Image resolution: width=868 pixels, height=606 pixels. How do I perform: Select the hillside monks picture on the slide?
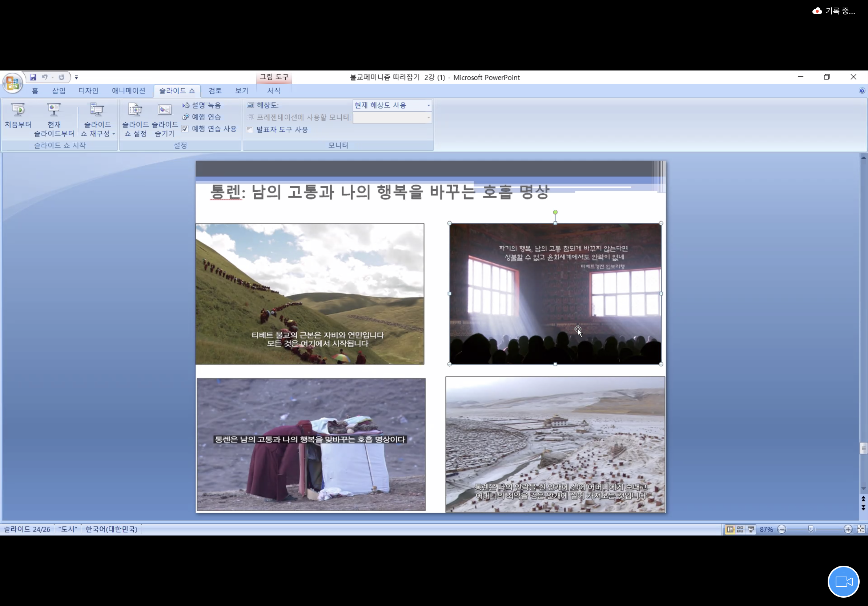click(x=310, y=294)
